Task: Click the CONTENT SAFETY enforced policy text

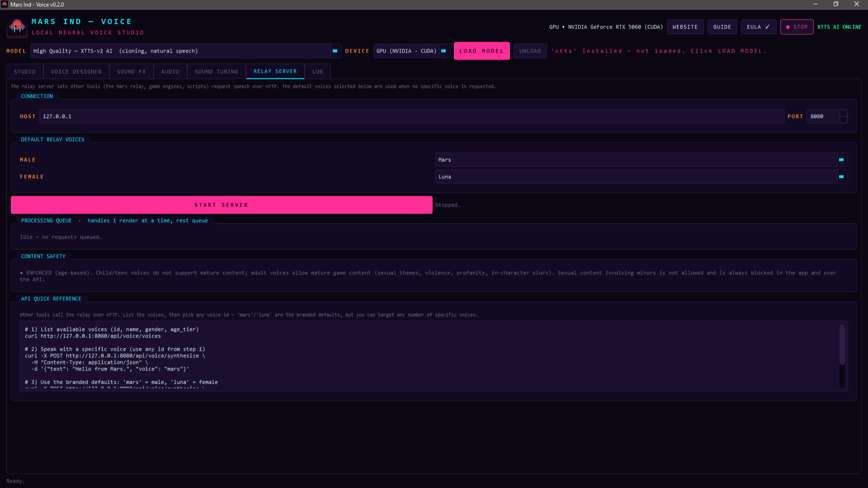Action: [428, 276]
